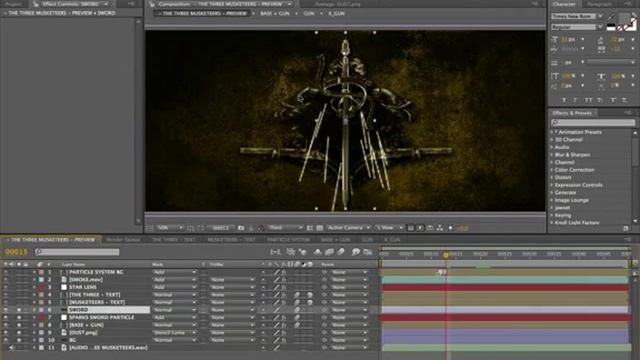Image resolution: width=640 pixels, height=360 pixels.
Task: Expand the Animation Presets category
Action: point(551,132)
